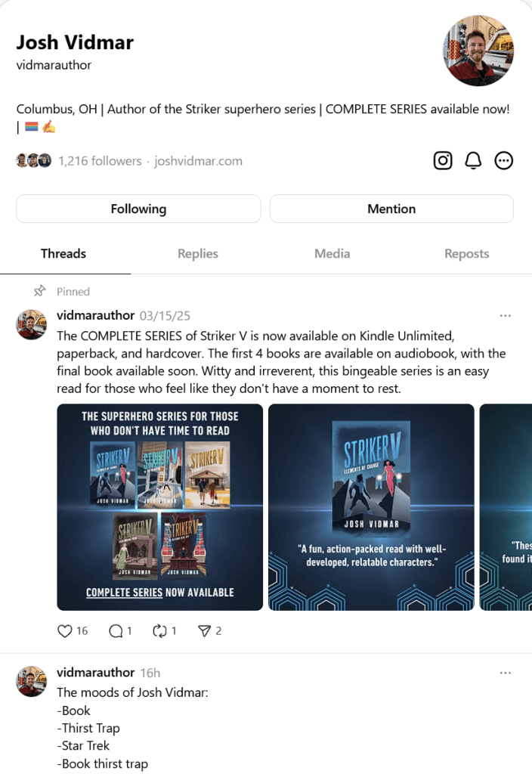Screen dimensions: 532x774
Task: Like the pinned Striker V post
Action: pos(65,631)
